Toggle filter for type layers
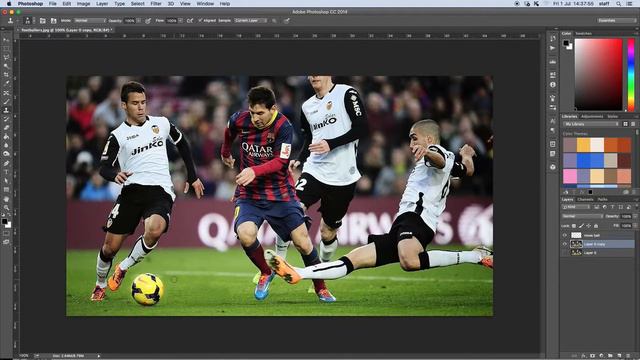Screen dimensions: 640x360 point(612,207)
